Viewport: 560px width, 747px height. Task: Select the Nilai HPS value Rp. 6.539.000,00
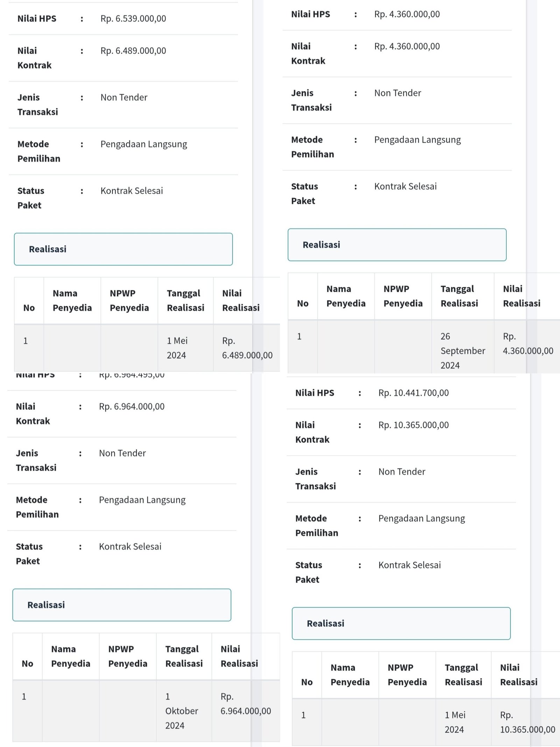133,19
